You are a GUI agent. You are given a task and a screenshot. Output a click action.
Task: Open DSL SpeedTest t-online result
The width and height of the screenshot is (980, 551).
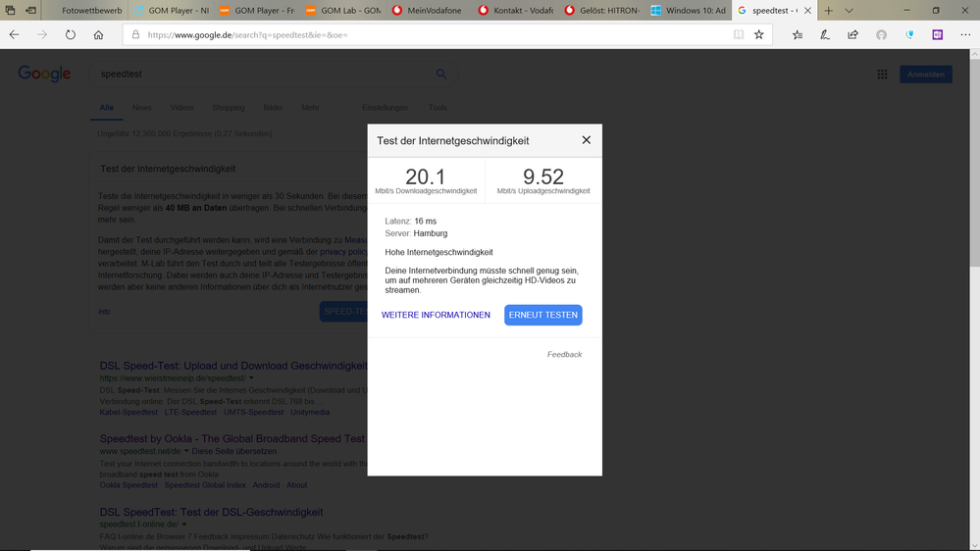tap(211, 512)
